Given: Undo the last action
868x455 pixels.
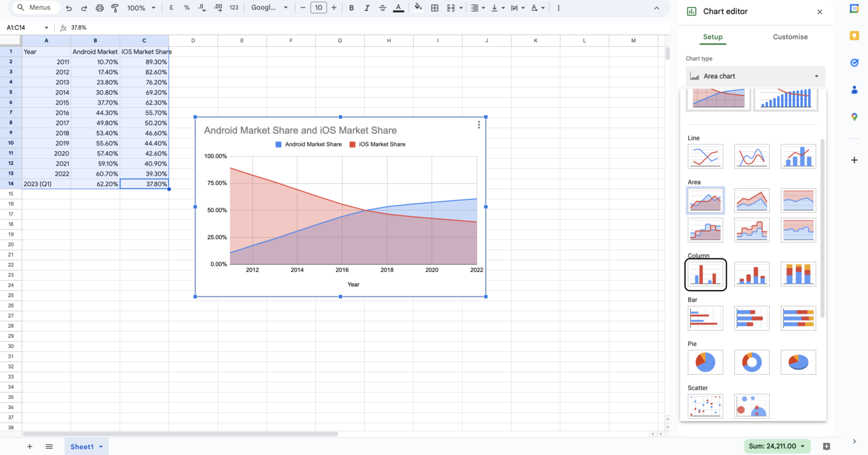Looking at the screenshot, I should click(x=68, y=7).
